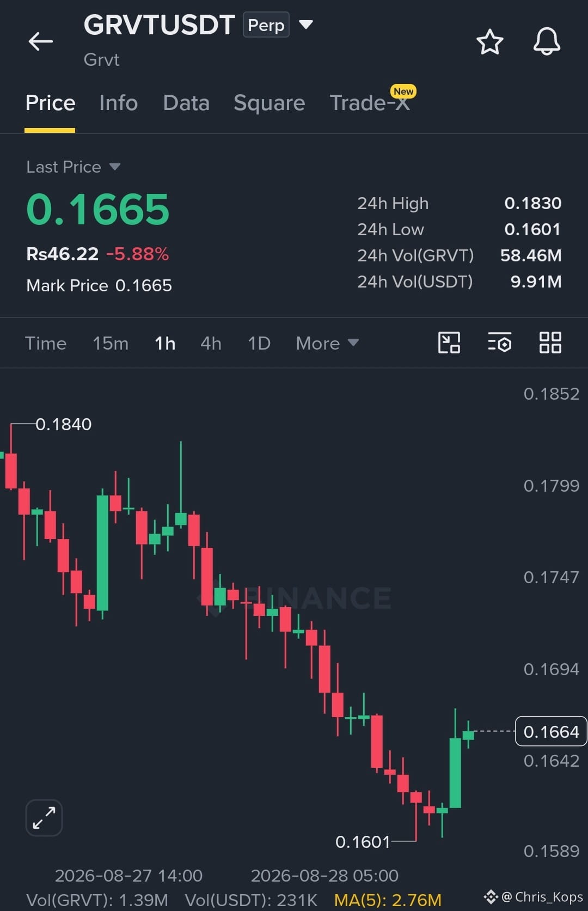
Task: Select the Time chart interval
Action: [46, 343]
